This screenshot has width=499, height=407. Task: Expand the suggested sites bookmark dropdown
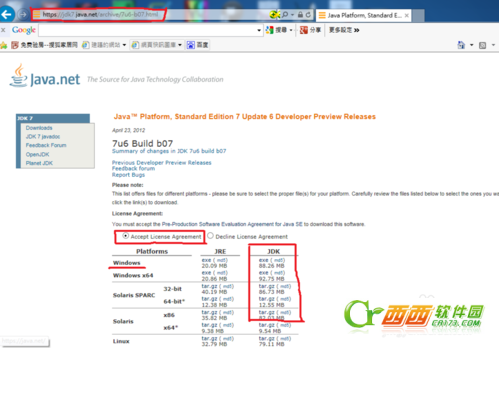tap(124, 45)
